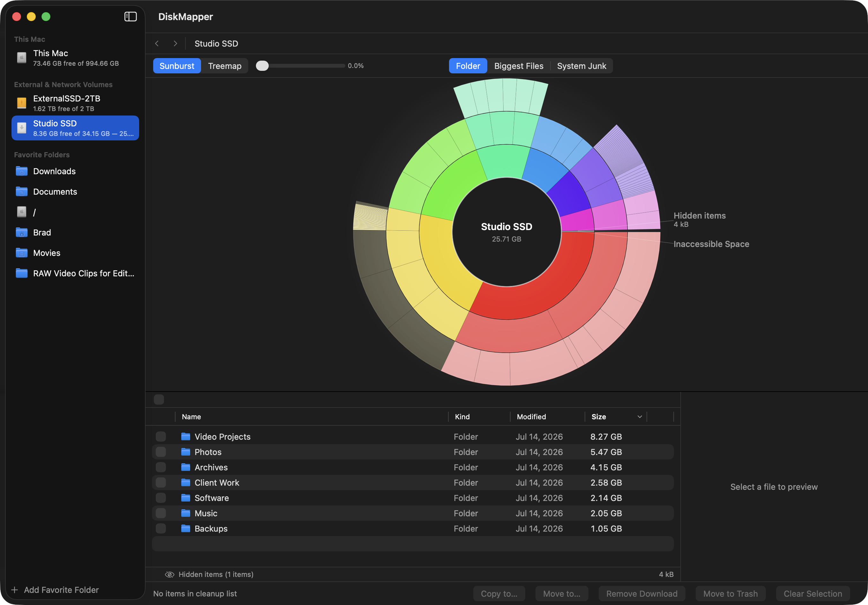Image resolution: width=868 pixels, height=605 pixels.
Task: Select the Biggest Files tab
Action: (519, 66)
